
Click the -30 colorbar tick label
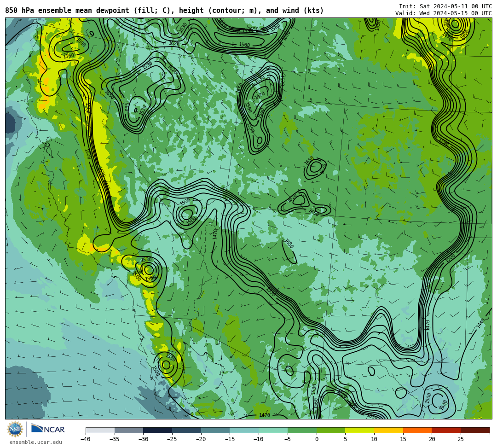point(143,439)
